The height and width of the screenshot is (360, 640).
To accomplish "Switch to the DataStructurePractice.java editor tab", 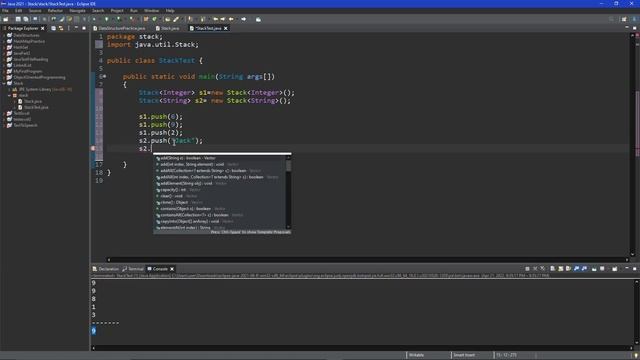I will tap(119, 29).
